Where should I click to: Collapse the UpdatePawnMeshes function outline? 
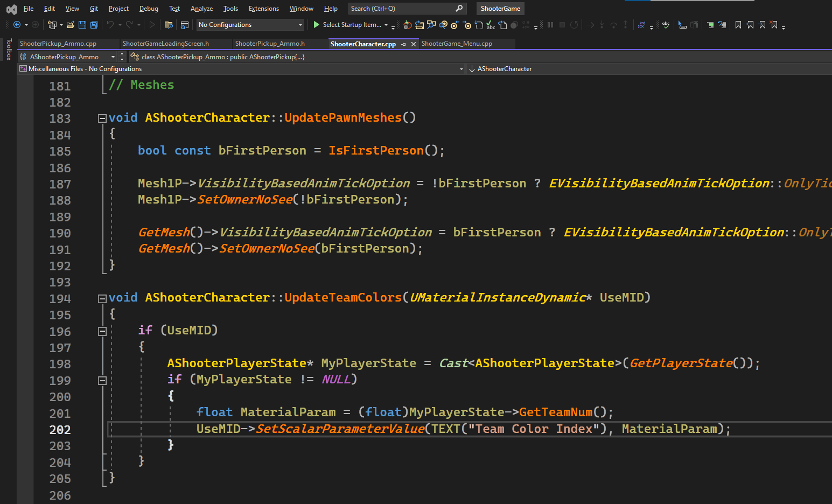[102, 118]
